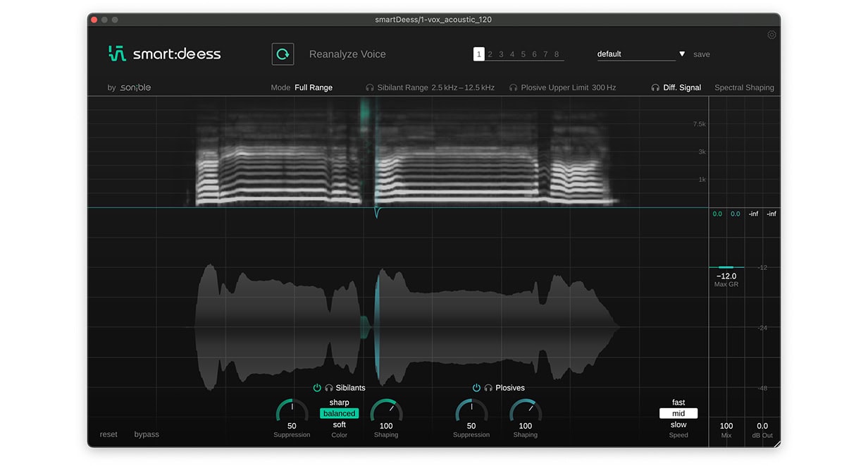This screenshot has height=466, width=868.
Task: Click the dB Out value 0.0
Action: (762, 426)
